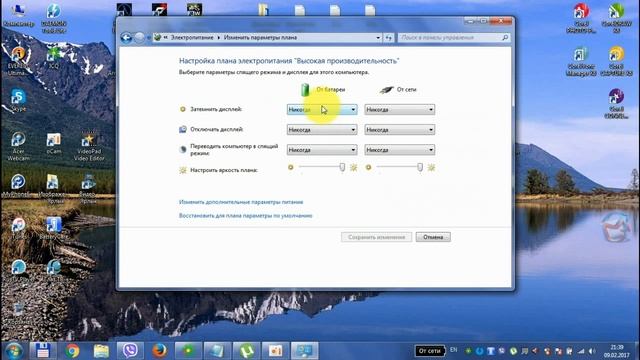Open plugged-in turn-off-display time dropdown
The image size is (640, 360).
tap(399, 129)
